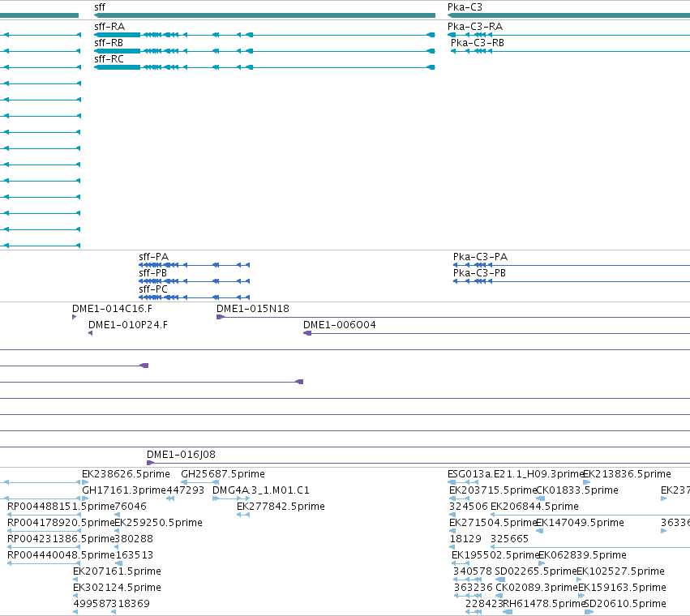Select the DME1-016J08 clone label

pyautogui.click(x=181, y=455)
